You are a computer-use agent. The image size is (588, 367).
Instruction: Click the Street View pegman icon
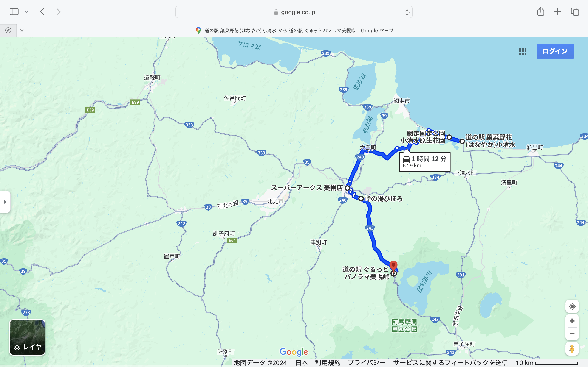coord(572,349)
